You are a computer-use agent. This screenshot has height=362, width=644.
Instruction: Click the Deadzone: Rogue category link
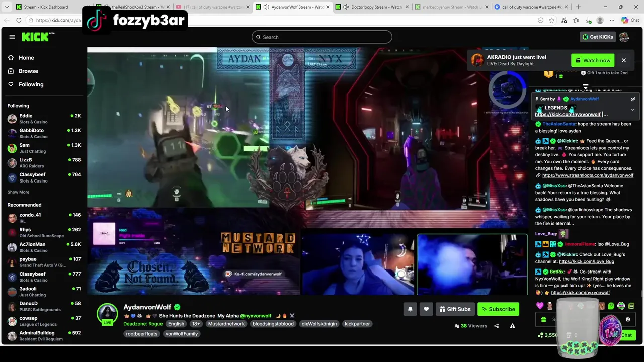(x=143, y=324)
